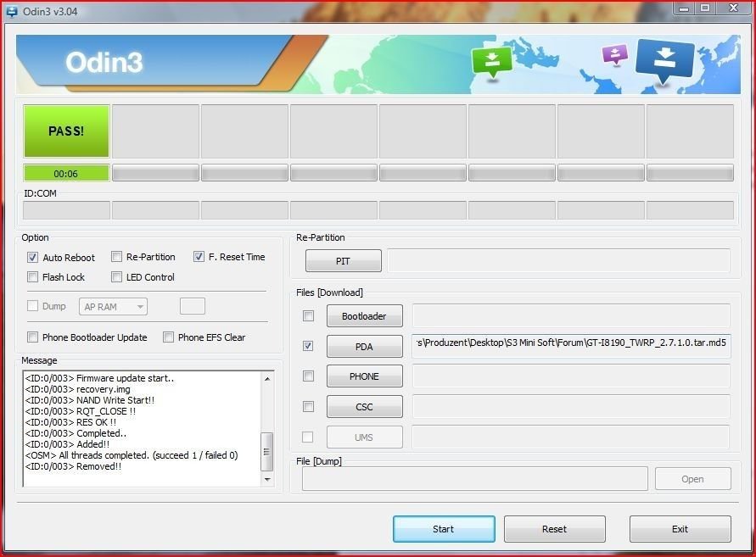Click log line 'RQT_CLOSE !!'
Viewport: 756px width, 557px height.
[x=81, y=411]
